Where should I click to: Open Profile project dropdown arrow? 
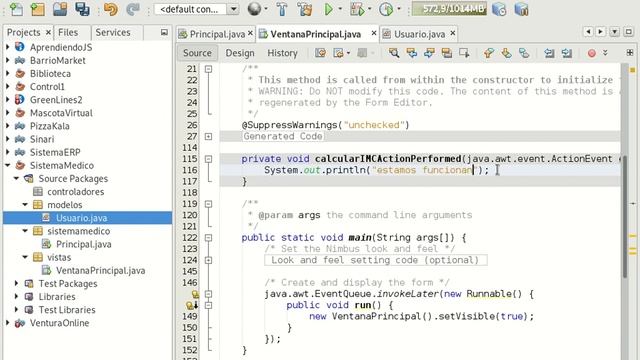[398, 9]
